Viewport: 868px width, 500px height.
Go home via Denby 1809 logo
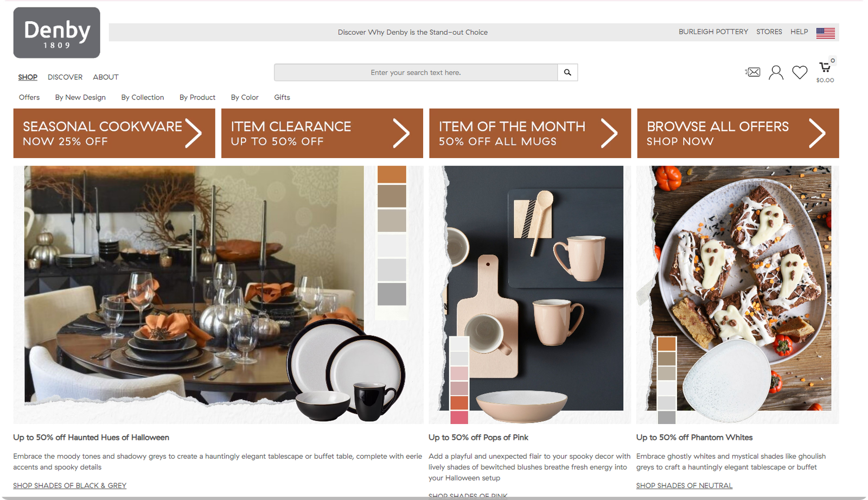tap(56, 33)
